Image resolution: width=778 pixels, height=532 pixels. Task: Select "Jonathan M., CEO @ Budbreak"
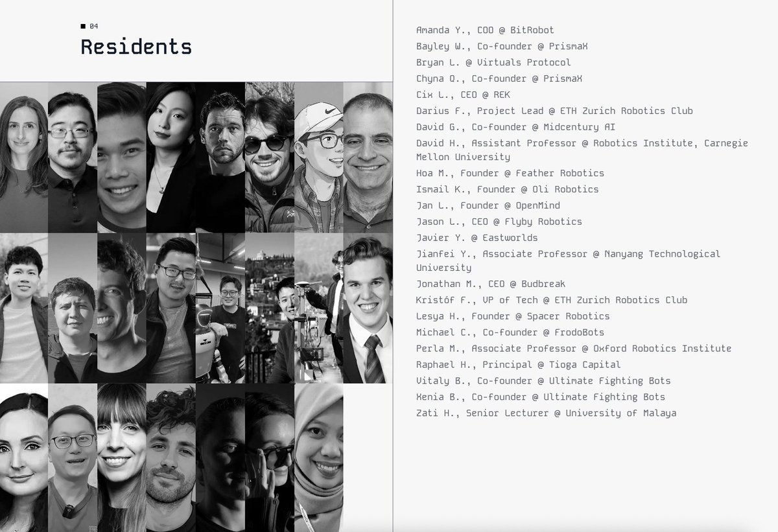coord(490,284)
